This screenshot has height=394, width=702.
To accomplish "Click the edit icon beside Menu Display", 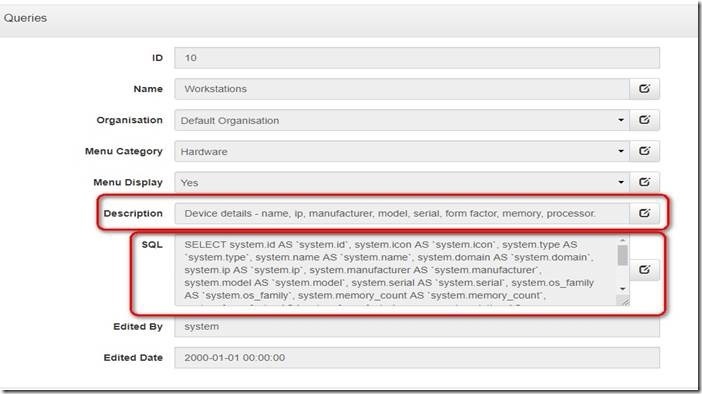I will [644, 182].
